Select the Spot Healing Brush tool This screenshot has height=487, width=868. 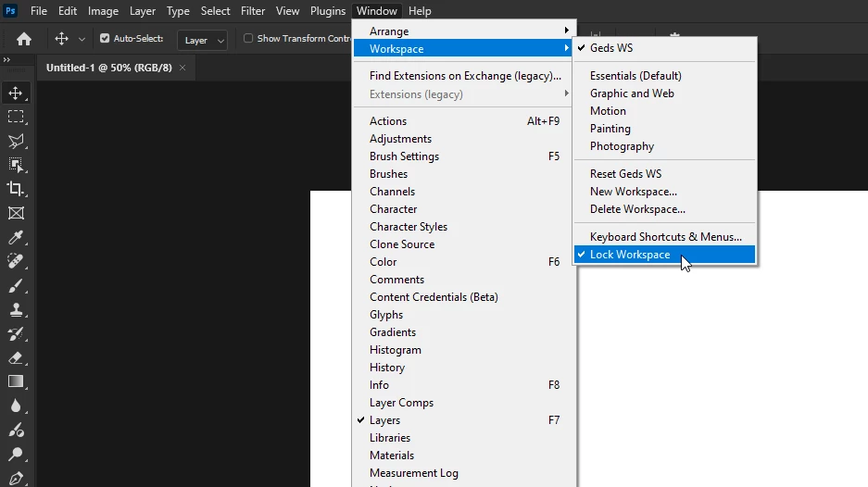pos(16,261)
